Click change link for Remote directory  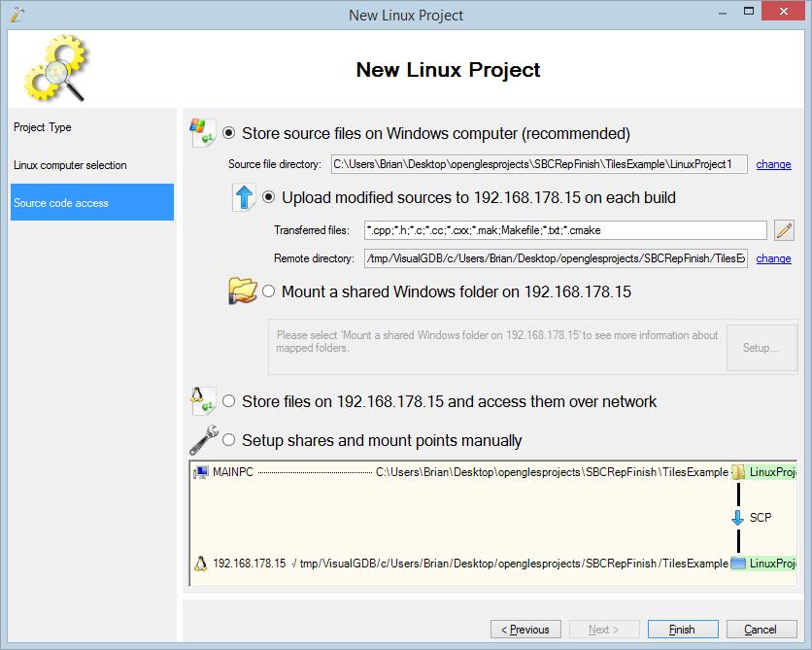(773, 258)
